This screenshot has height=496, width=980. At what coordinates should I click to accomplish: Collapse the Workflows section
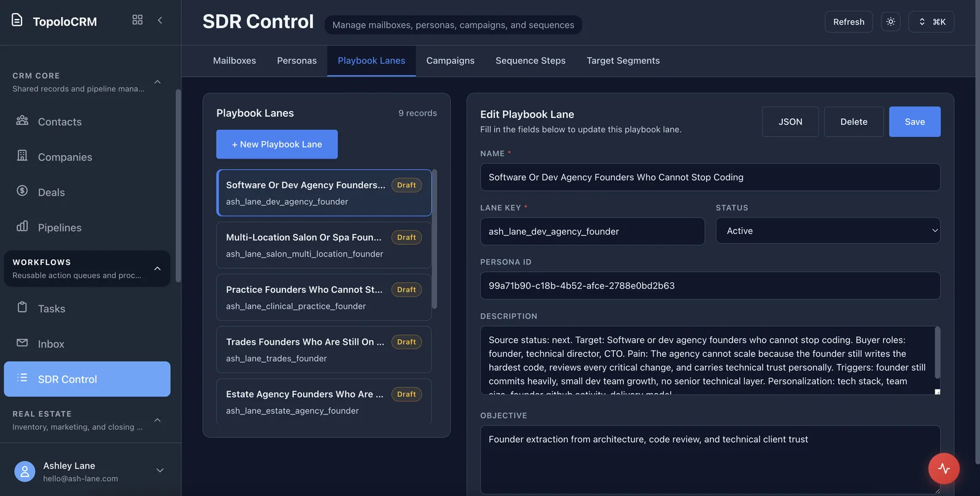157,268
